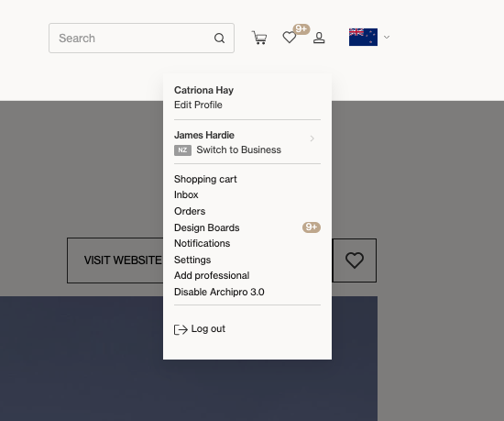Click the heart save button beside Visit Website
The image size is (504, 421).
point(355,260)
